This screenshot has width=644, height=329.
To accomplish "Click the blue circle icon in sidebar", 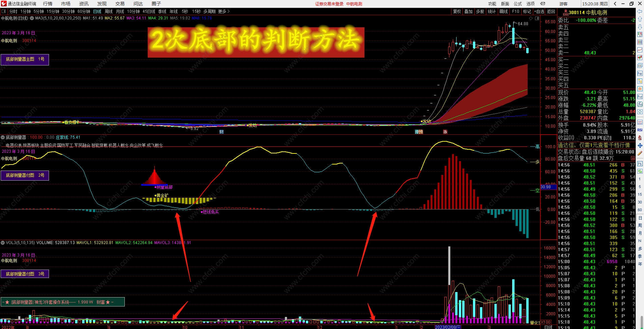I will tap(640, 112).
